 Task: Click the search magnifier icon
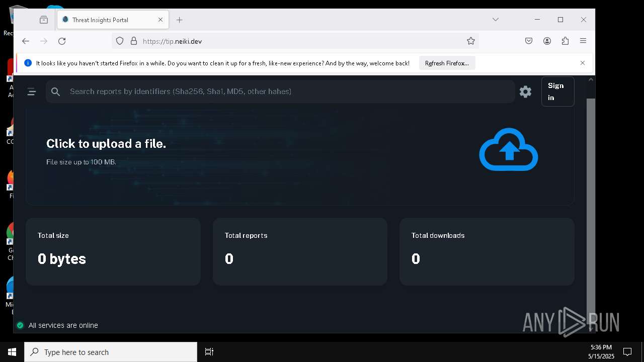[x=56, y=92]
